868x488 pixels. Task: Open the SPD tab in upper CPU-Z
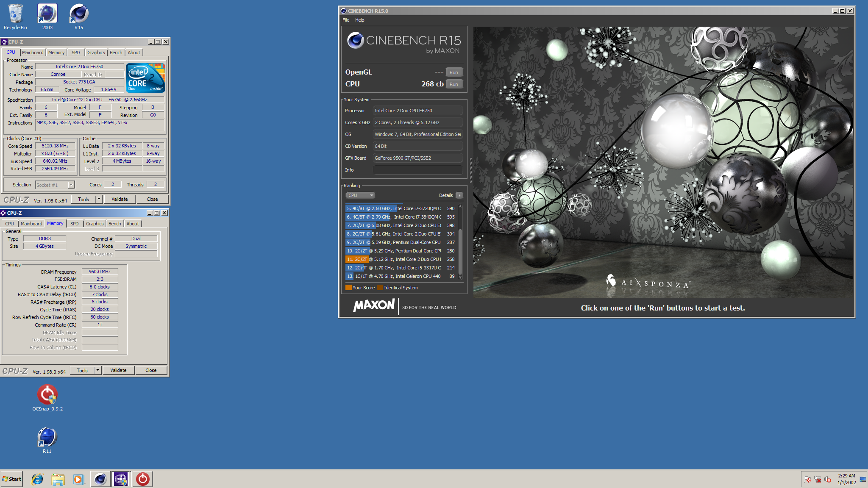[76, 53]
